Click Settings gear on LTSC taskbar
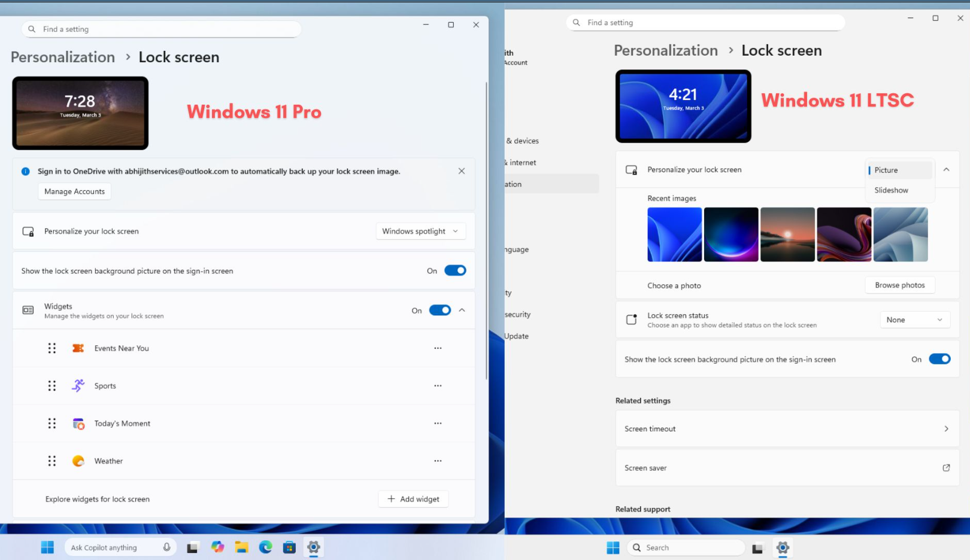 [783, 547]
